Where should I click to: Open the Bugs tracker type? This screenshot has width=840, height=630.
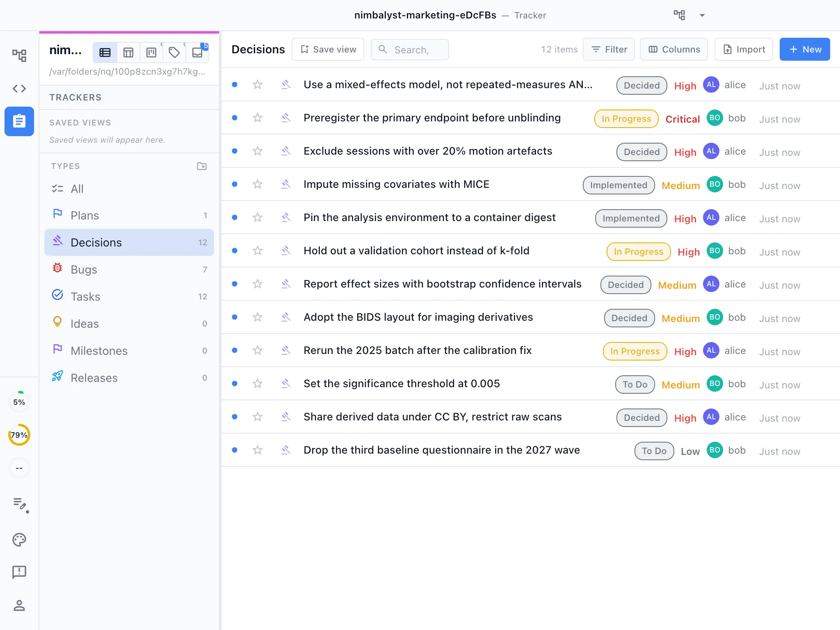coord(129,269)
